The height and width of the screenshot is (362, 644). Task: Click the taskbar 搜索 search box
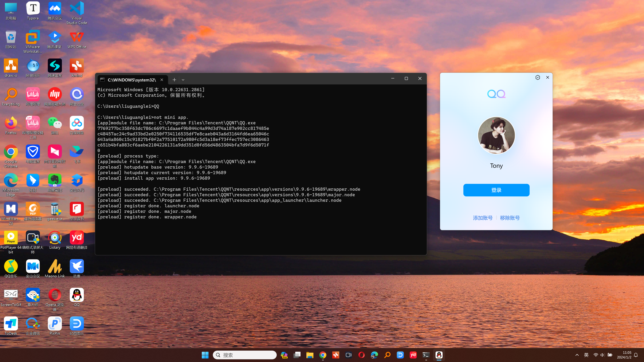(245, 355)
